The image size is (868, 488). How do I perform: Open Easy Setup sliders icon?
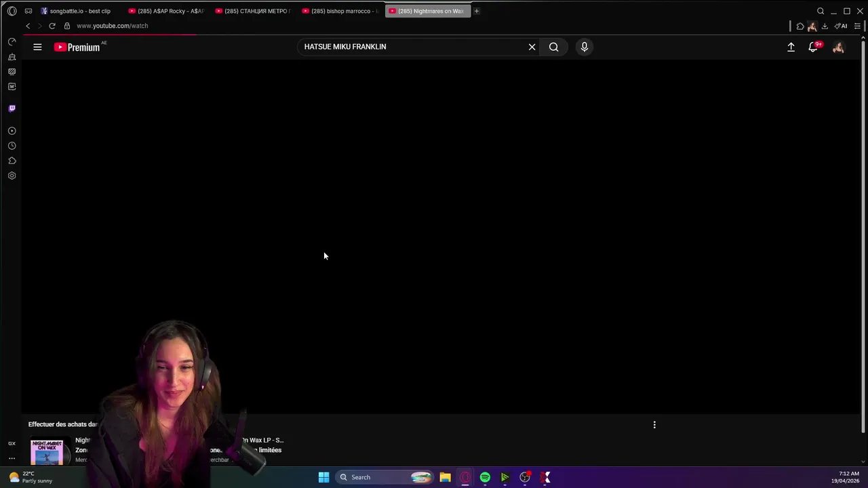pos(857,26)
